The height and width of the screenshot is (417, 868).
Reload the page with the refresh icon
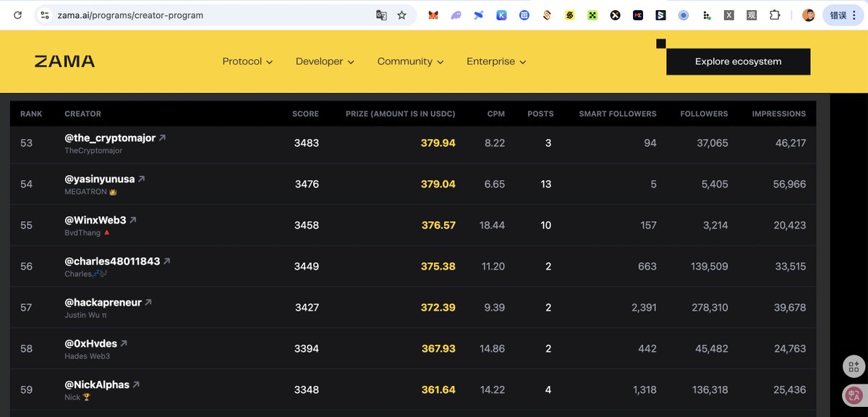(x=17, y=14)
